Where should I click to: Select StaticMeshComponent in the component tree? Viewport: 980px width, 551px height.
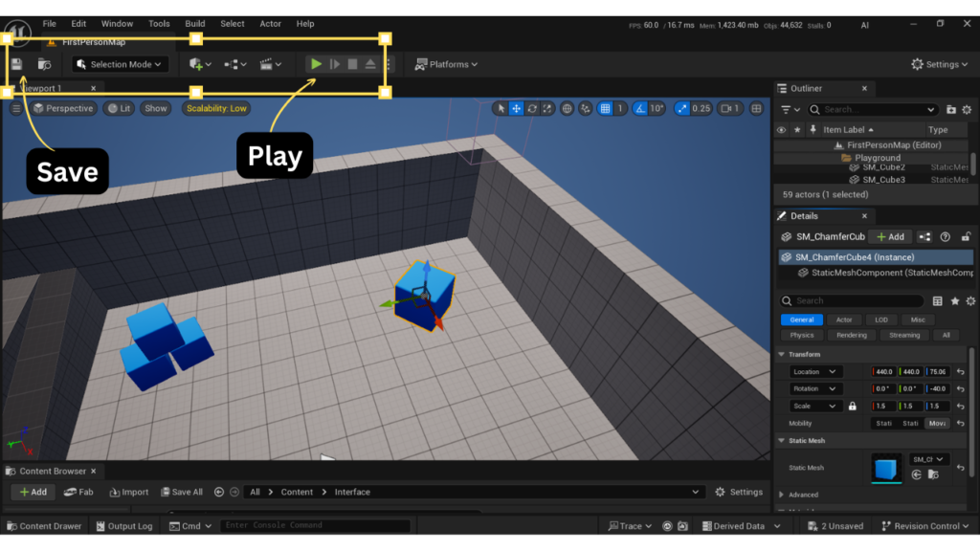(885, 273)
